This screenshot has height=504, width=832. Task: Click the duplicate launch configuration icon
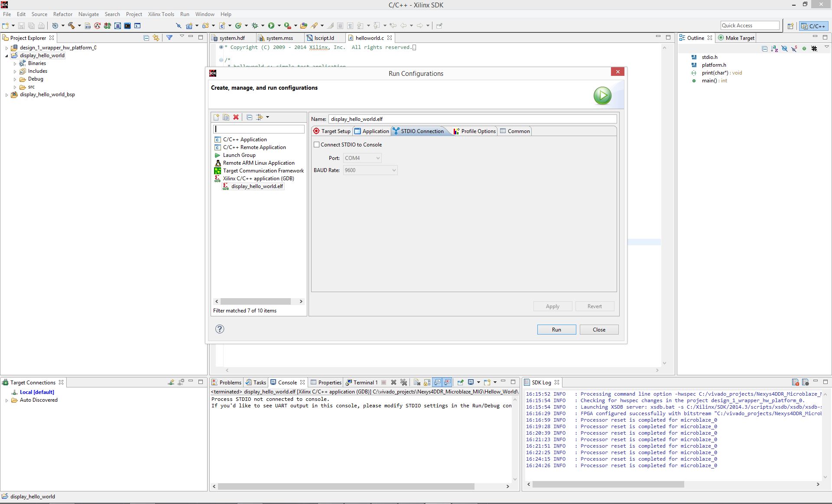point(226,117)
